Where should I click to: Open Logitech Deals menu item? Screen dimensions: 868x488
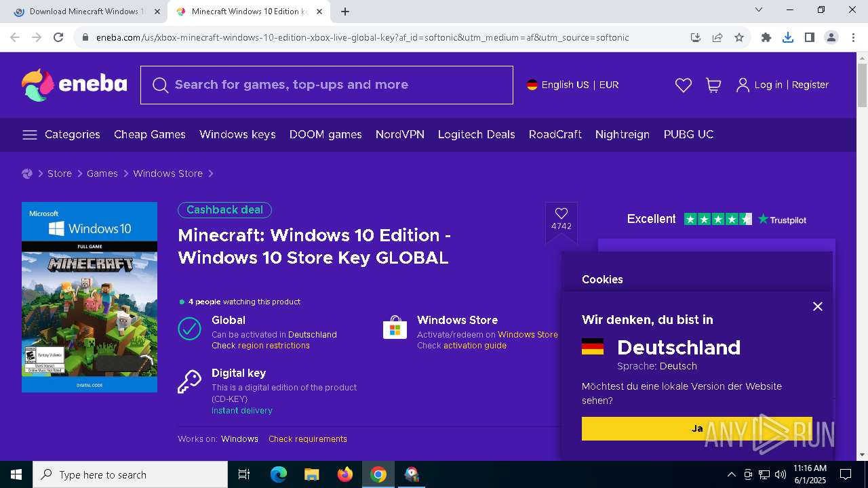coord(477,134)
